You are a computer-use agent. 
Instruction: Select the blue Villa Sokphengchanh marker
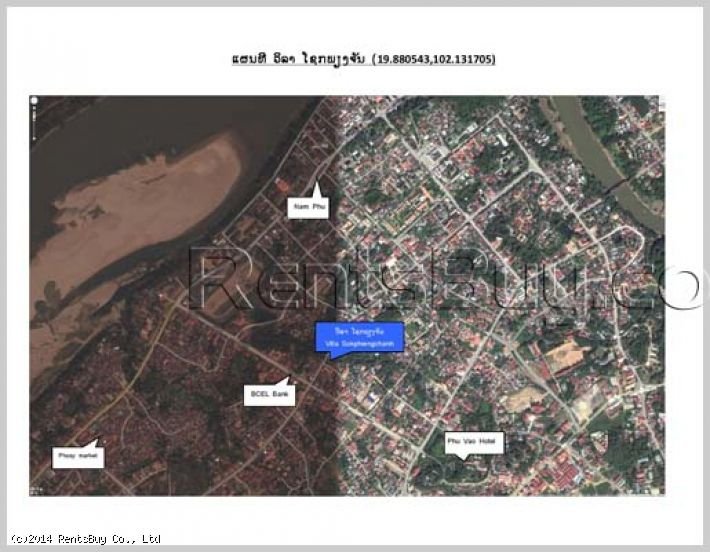[x=359, y=337]
